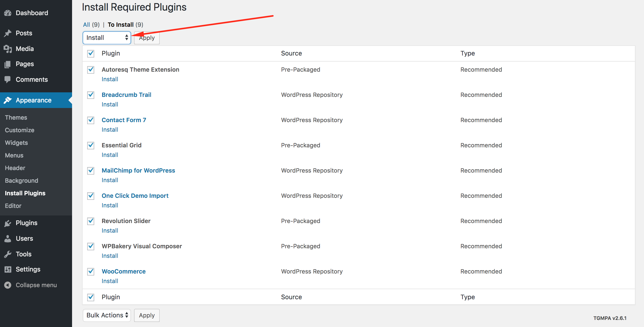Uncheck One Click Demo Import checkbox
The image size is (644, 327).
[x=91, y=196]
